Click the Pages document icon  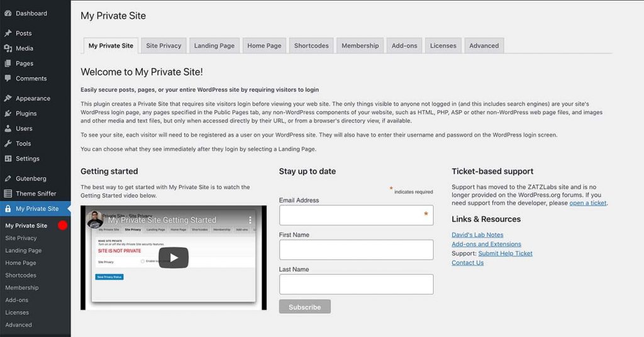coord(8,64)
